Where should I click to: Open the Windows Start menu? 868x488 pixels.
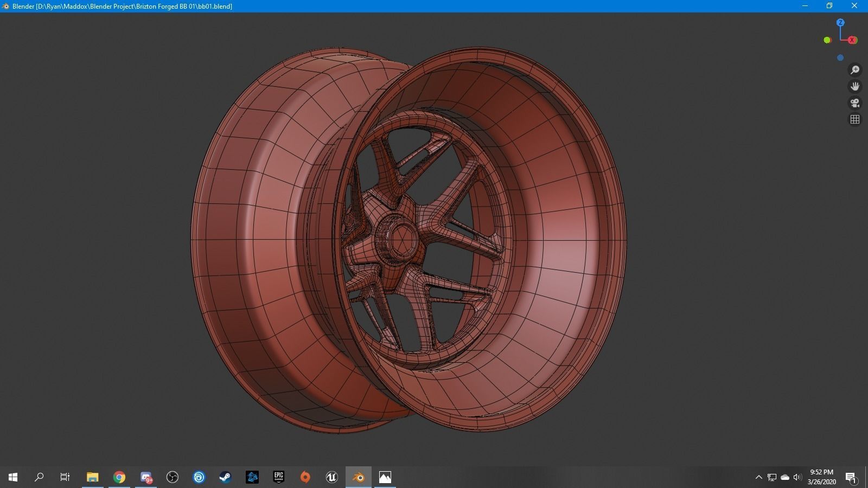pos(13,477)
